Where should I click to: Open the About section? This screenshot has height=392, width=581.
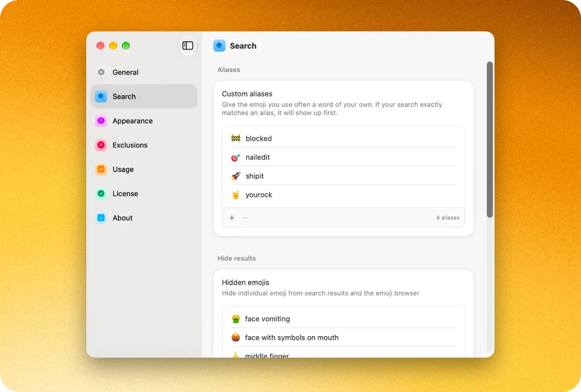click(144, 218)
